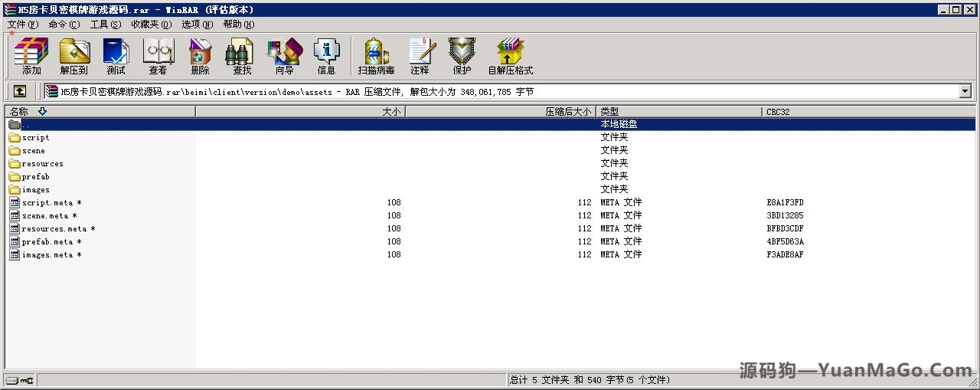This screenshot has width=980, height=390.
Task: Click the 添加 (Add) toolbar icon
Action: (x=31, y=57)
